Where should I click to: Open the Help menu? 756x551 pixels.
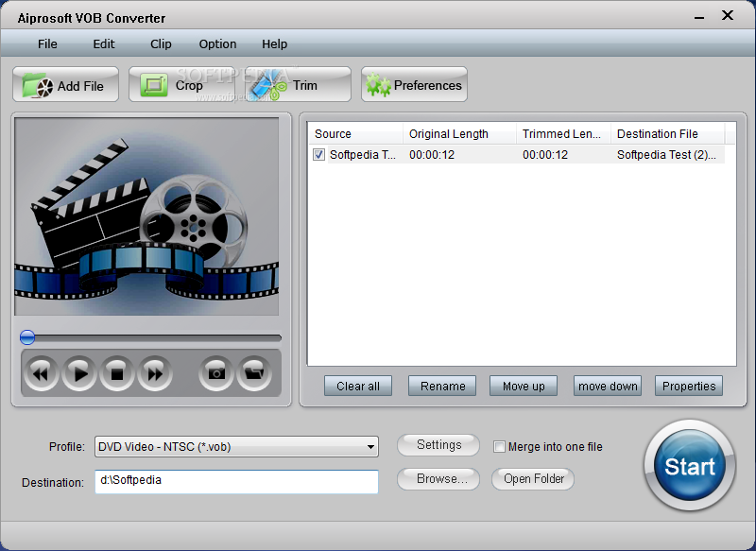(274, 43)
